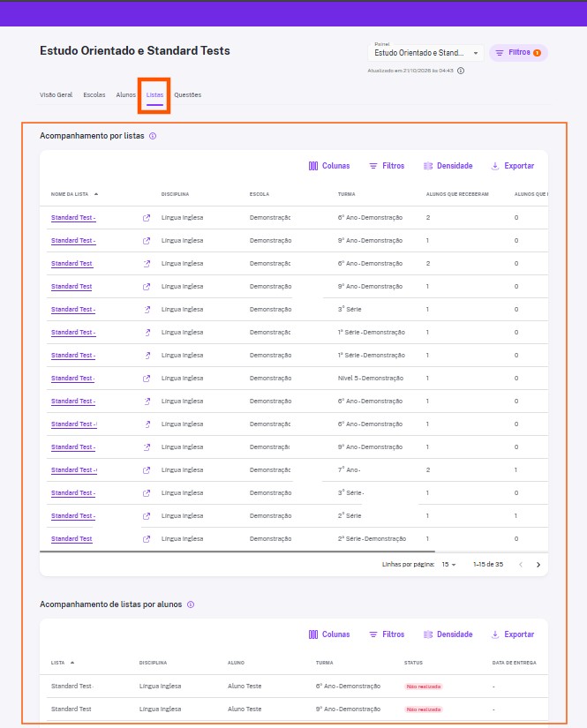Screen dimensions: 587x728
Task: Click the lists table horizontal scrollbar
Action: 237,552
